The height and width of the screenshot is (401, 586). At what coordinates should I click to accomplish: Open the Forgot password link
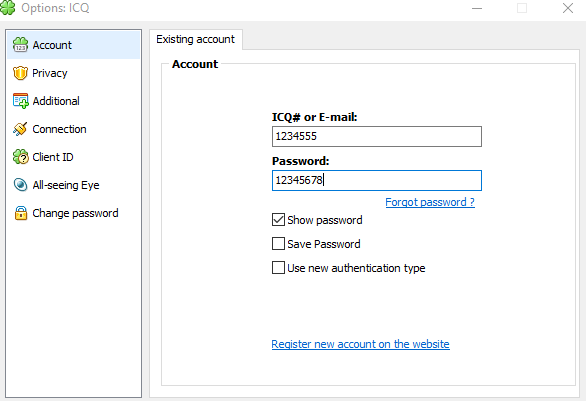[x=430, y=202]
